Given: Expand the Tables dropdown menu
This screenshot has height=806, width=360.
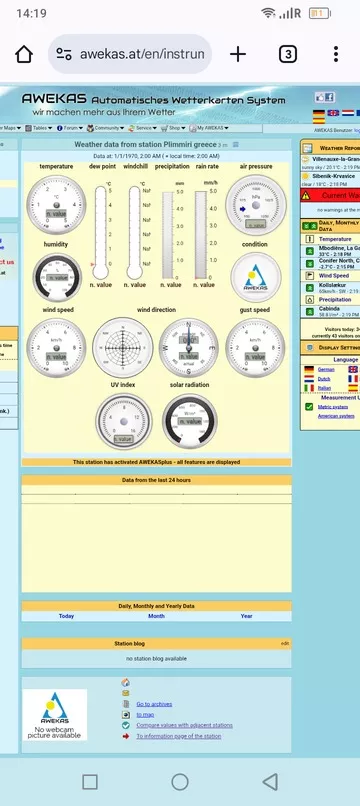Looking at the screenshot, I should 39,128.
